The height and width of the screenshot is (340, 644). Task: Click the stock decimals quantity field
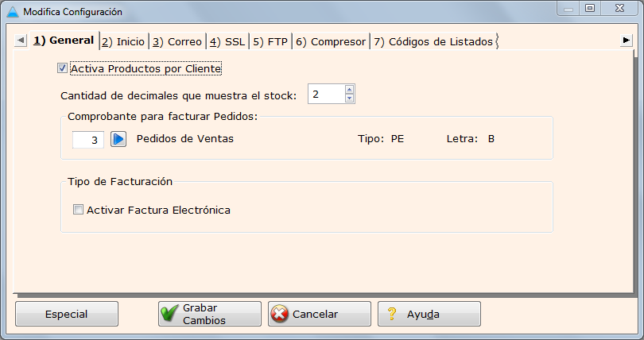pos(326,95)
